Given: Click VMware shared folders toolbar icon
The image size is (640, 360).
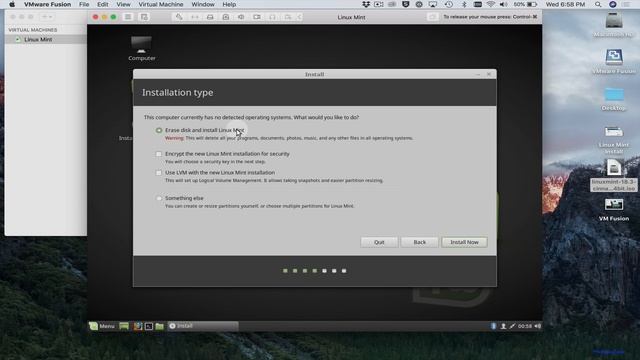Looking at the screenshot, I should (x=288, y=17).
